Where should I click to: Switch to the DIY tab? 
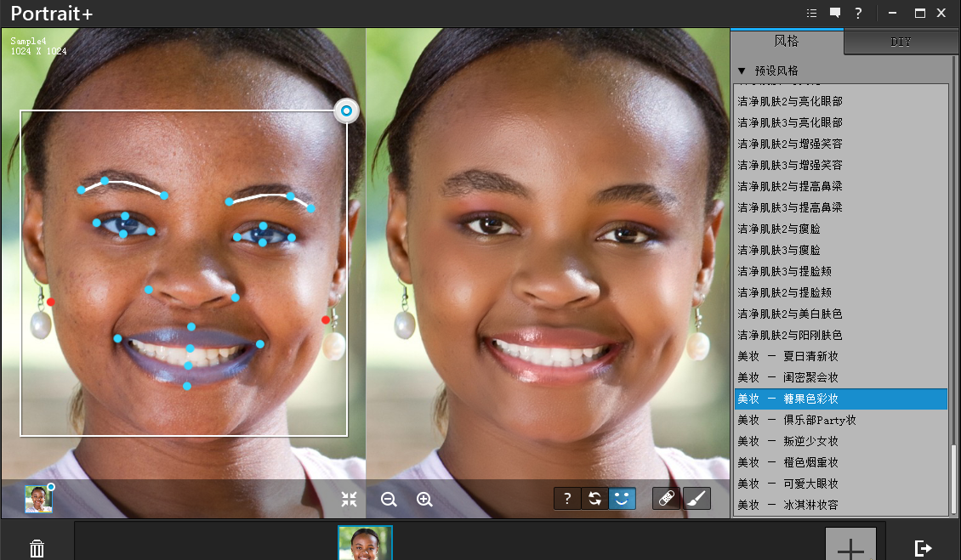click(901, 42)
